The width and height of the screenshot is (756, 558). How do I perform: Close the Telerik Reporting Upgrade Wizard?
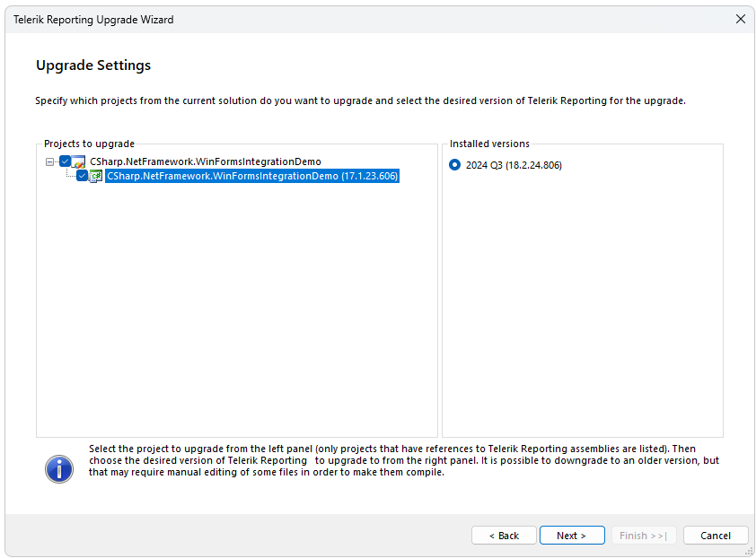pyautogui.click(x=741, y=19)
